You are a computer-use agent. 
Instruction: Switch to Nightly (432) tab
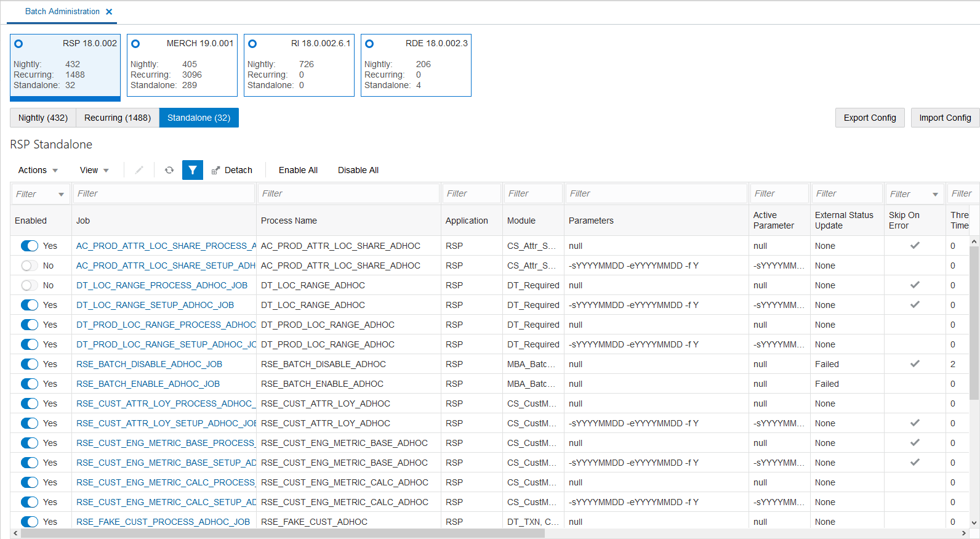(x=43, y=118)
